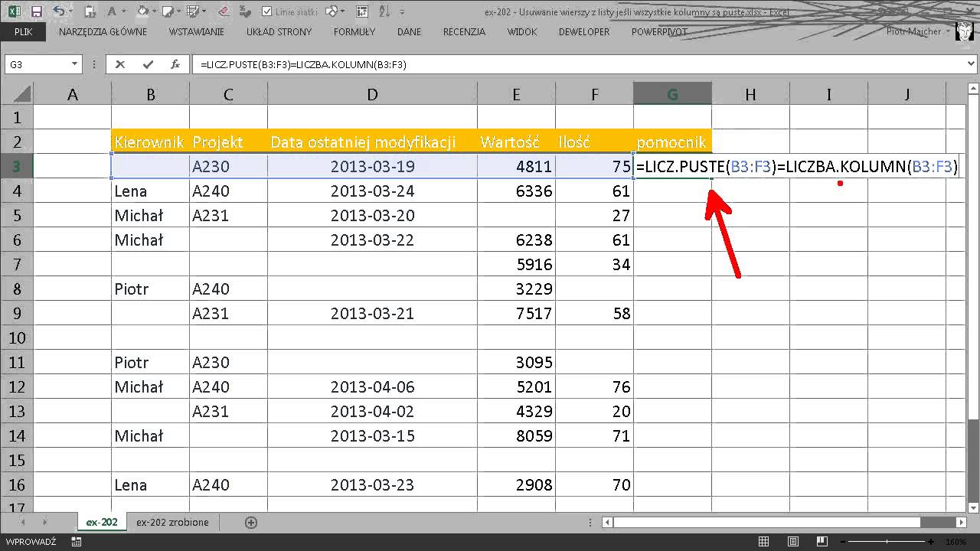Click sheet navigation left arrow

click(22, 523)
